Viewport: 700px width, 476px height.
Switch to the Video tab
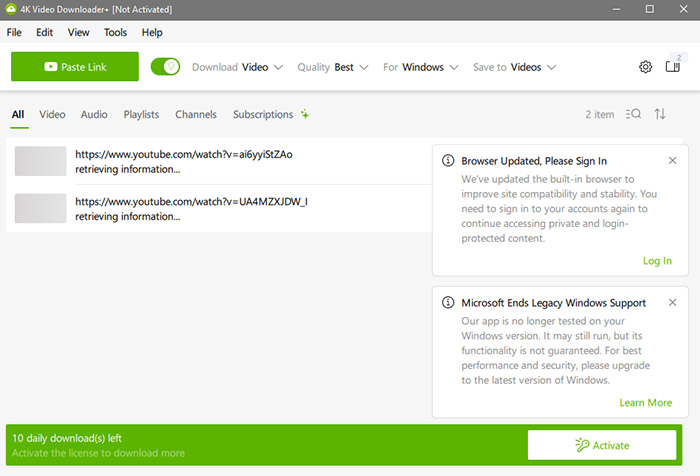pyautogui.click(x=52, y=115)
